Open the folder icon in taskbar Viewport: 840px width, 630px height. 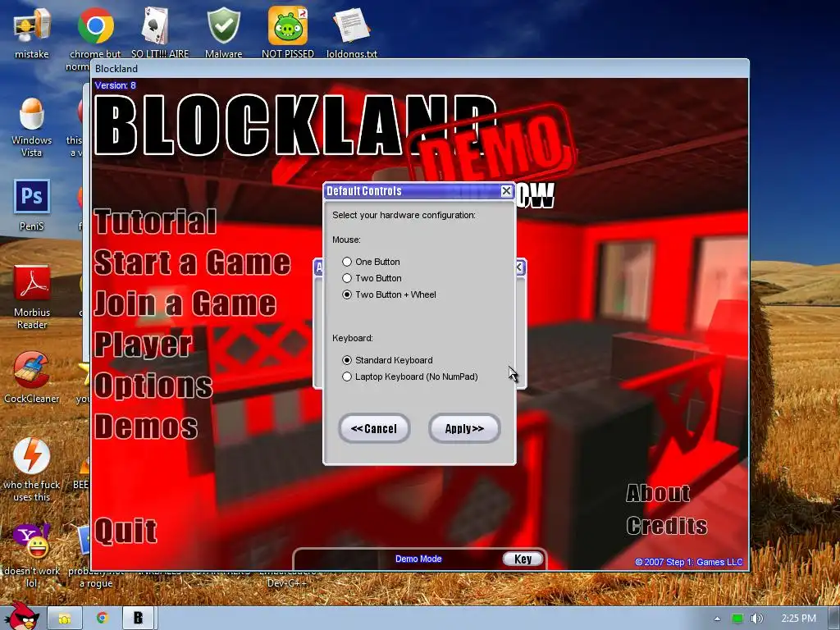tap(65, 619)
